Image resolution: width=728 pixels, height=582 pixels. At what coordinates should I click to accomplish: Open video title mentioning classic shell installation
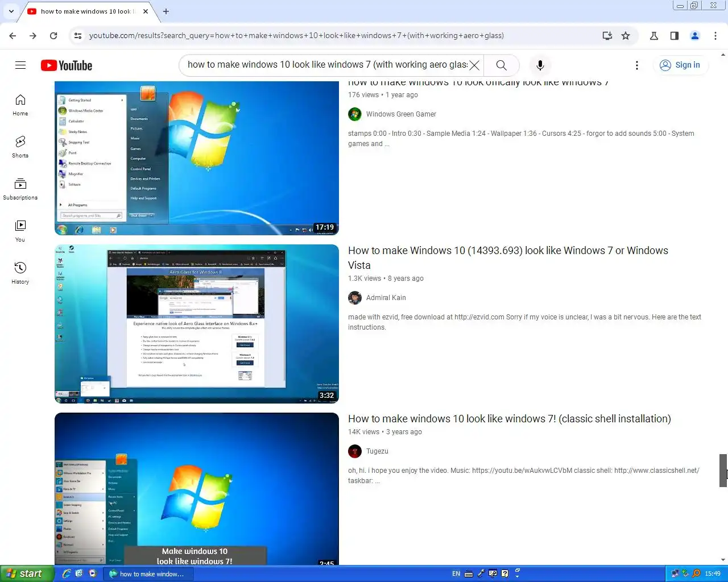(510, 419)
